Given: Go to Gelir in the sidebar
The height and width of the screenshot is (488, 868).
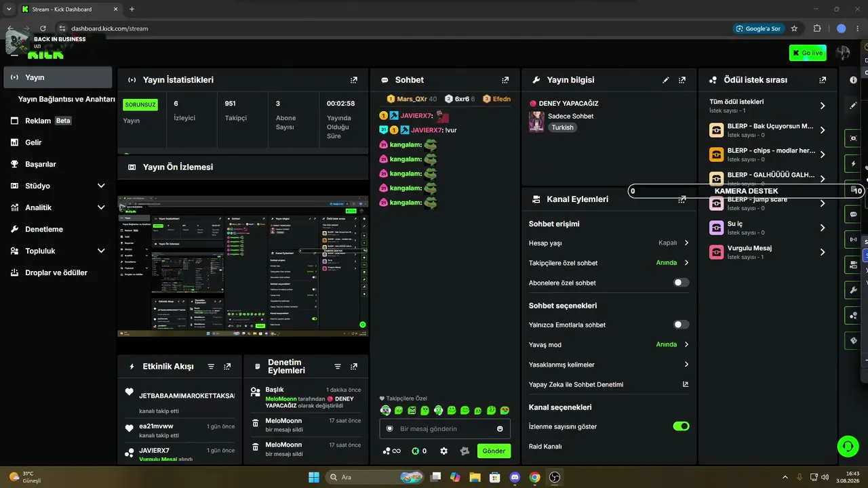Looking at the screenshot, I should click(x=58, y=142).
